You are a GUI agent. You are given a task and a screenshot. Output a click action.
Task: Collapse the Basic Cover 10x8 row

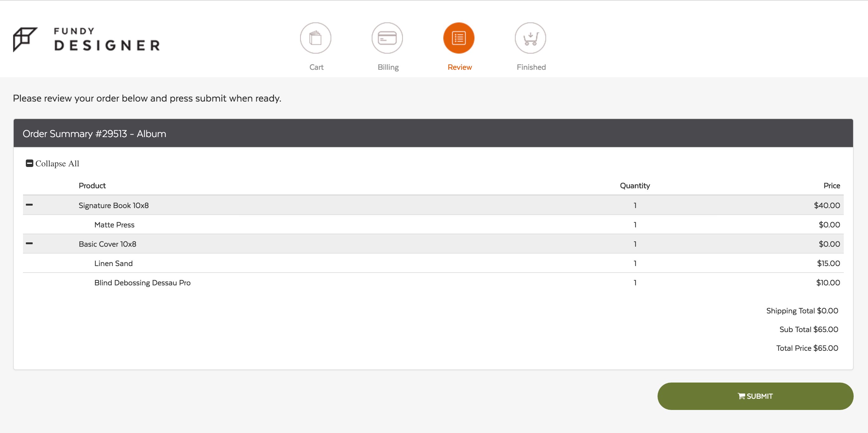[29, 243]
